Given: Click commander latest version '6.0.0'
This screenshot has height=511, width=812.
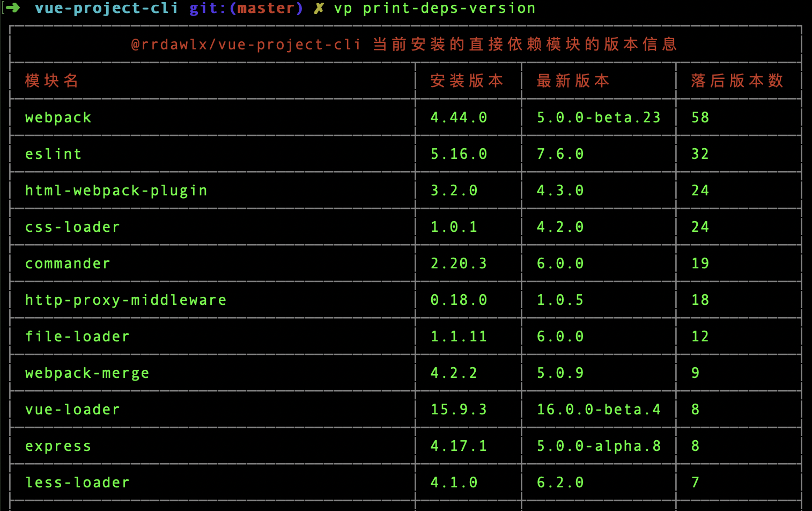Looking at the screenshot, I should tap(560, 264).
